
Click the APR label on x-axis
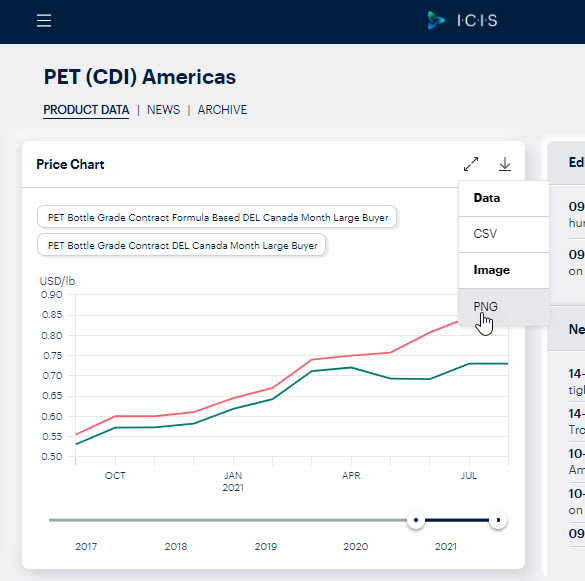click(351, 476)
